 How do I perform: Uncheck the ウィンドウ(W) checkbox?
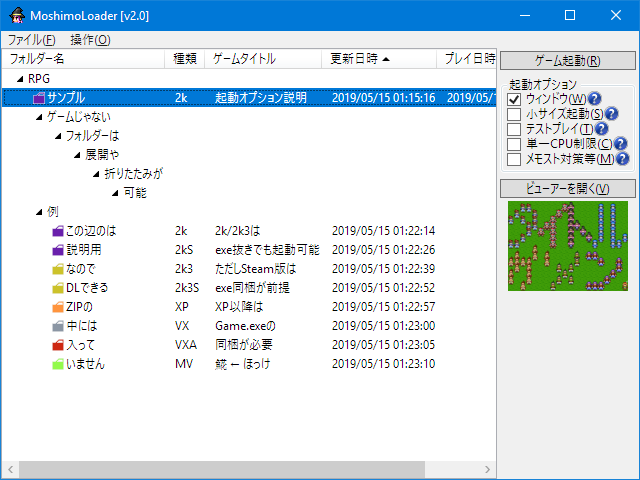514,99
